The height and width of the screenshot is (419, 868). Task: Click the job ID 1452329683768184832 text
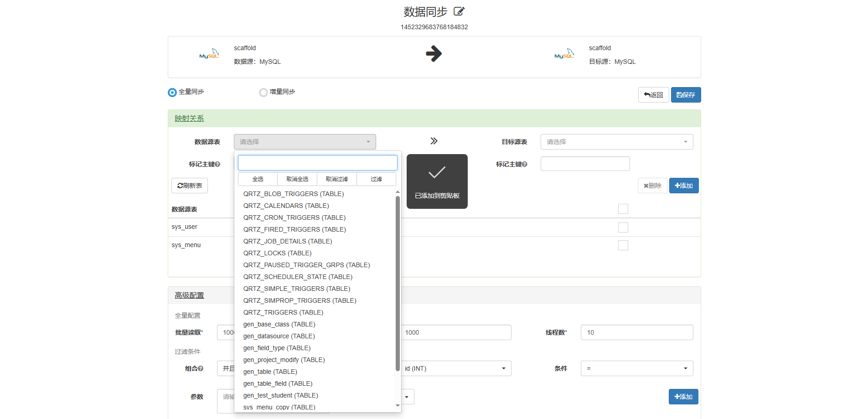click(434, 27)
